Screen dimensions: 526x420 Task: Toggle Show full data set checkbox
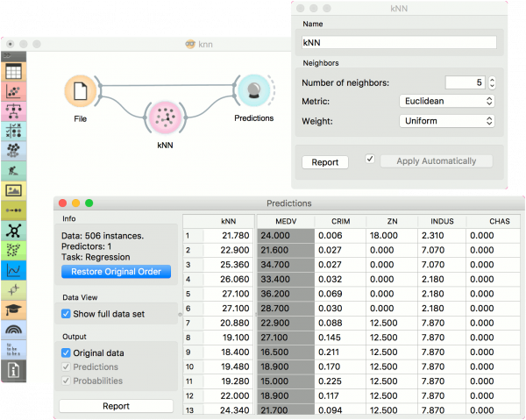(67, 314)
